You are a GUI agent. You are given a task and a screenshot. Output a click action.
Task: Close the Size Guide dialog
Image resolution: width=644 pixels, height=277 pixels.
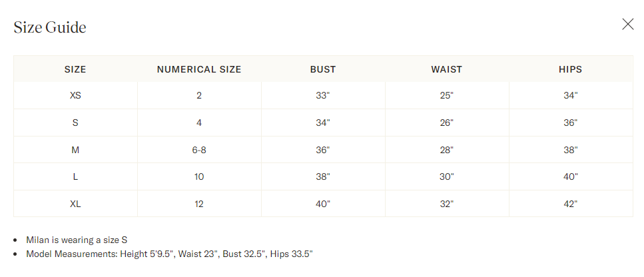tap(627, 24)
